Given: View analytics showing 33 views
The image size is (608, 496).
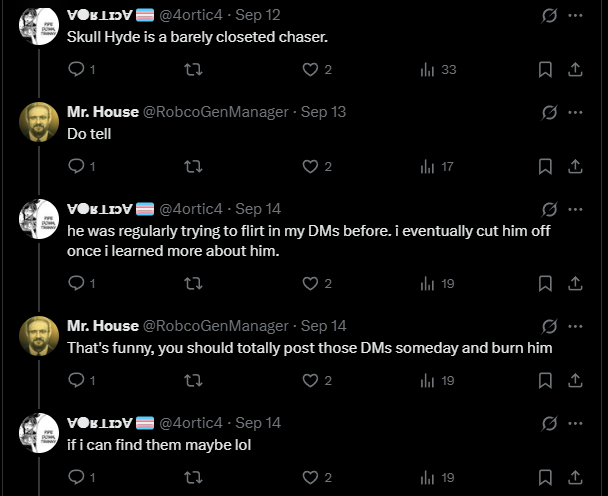Looking at the screenshot, I should coord(438,69).
